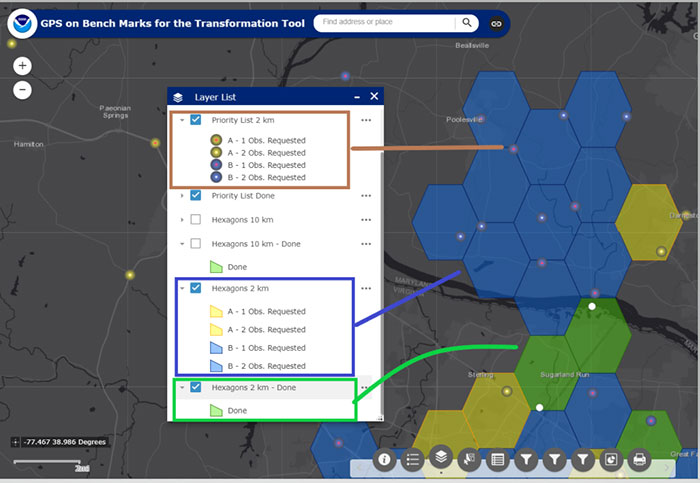Open options menu for Hexagons 10 km
Viewport: 700px width, 483px height.
pos(366,219)
